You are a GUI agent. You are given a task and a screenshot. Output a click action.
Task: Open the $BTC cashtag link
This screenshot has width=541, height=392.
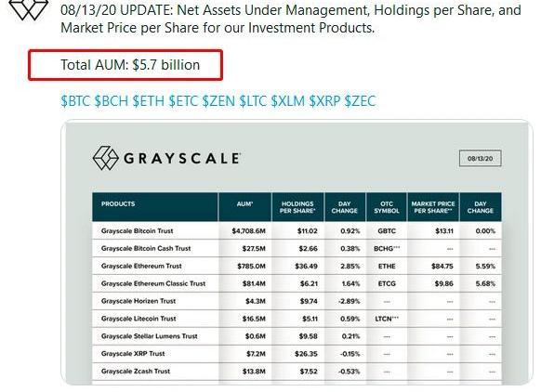[x=75, y=101]
